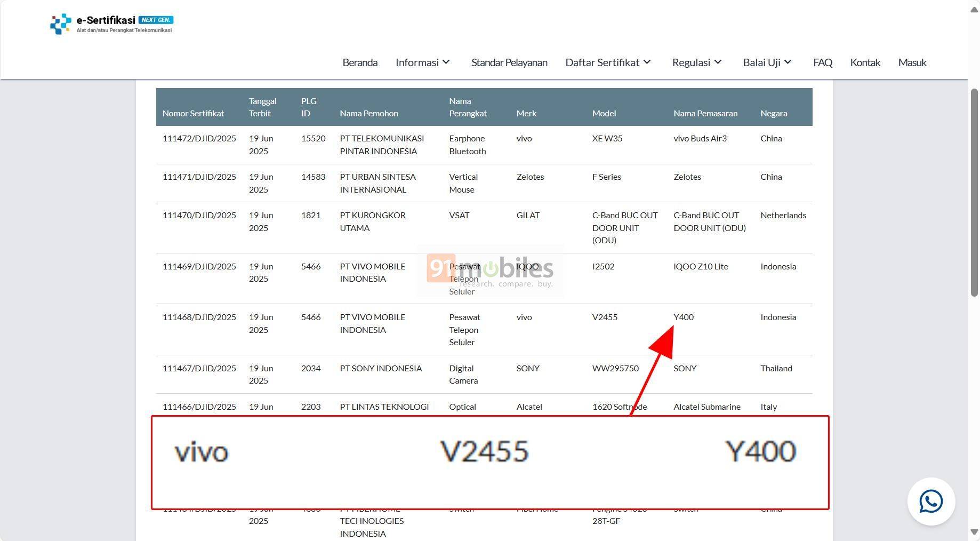Select certificate 111470/DJID/2025
The width and height of the screenshot is (980, 541).
pos(199,215)
